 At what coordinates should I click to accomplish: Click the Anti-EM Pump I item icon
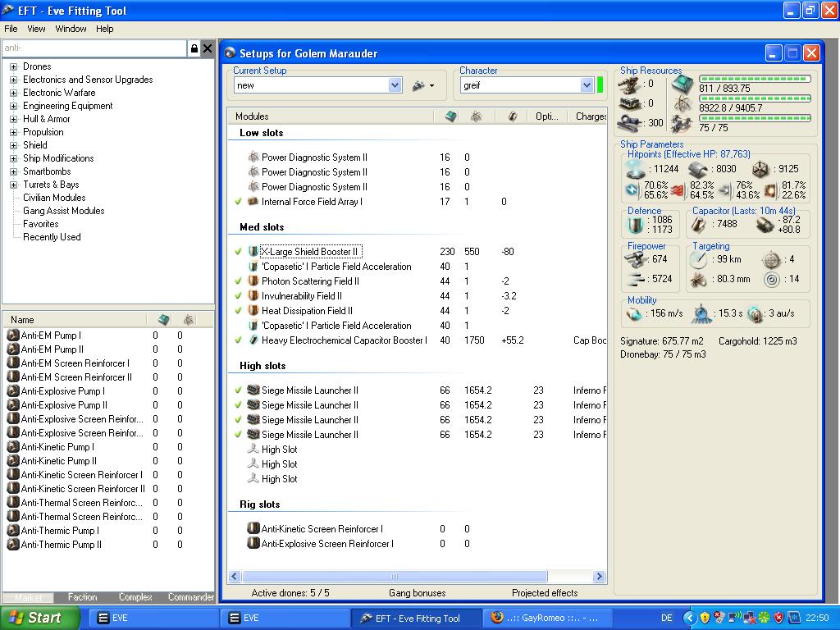13,336
